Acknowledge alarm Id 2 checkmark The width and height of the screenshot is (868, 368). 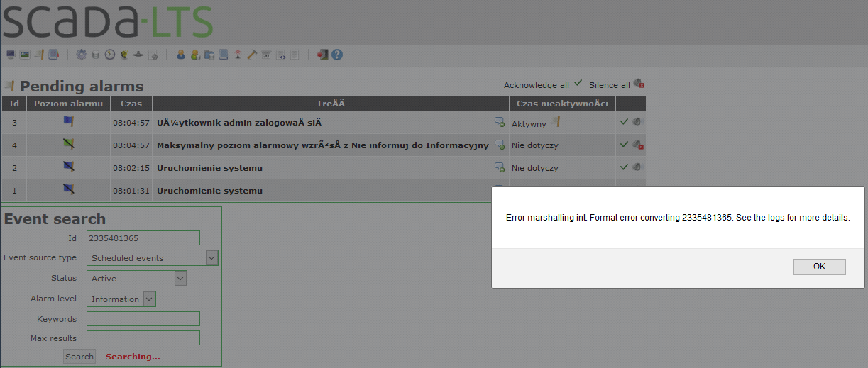624,167
